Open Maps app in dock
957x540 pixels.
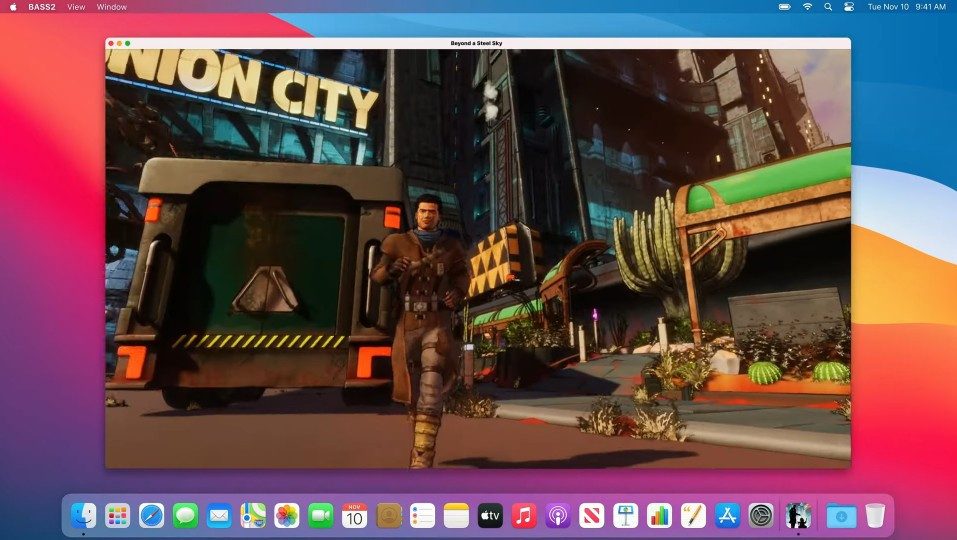tap(253, 516)
